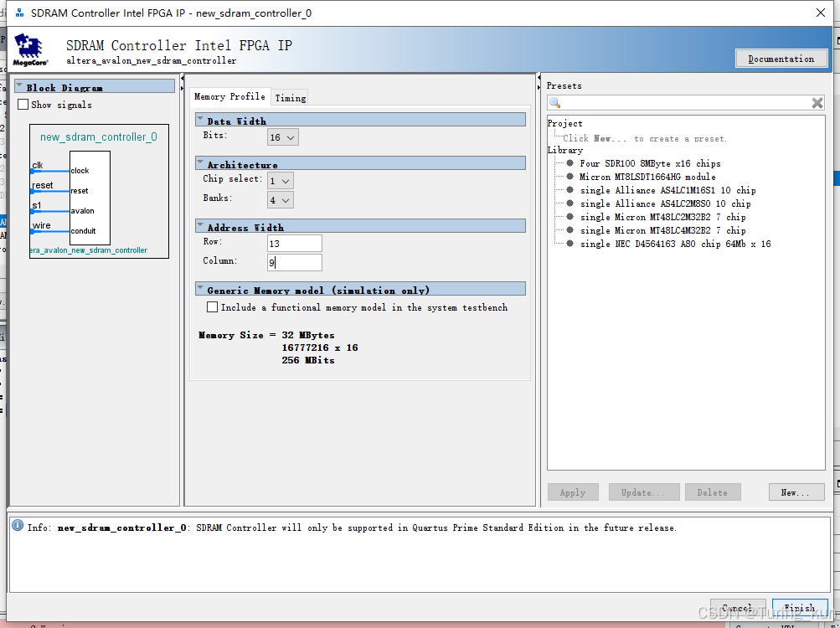Screen dimensions: 840x628
Task: Open the Chip select dropdown
Action: pyautogui.click(x=281, y=181)
